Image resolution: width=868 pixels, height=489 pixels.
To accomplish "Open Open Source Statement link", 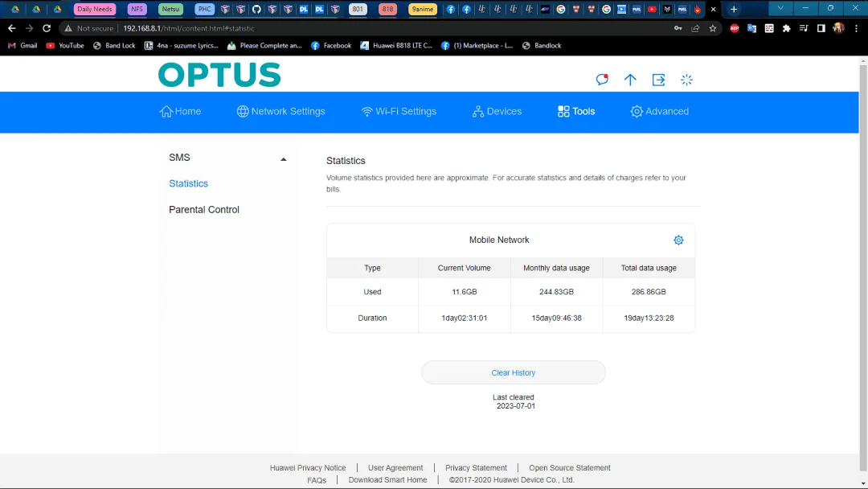I will (x=570, y=468).
